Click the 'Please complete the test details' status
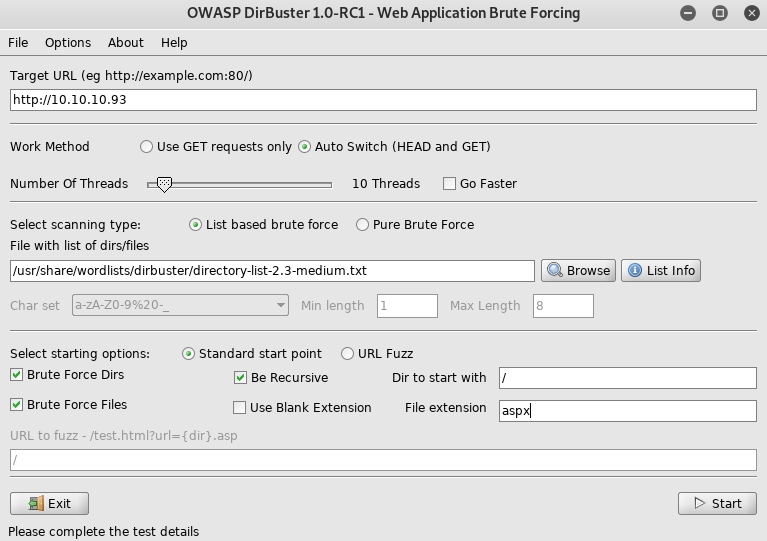 tap(104, 531)
